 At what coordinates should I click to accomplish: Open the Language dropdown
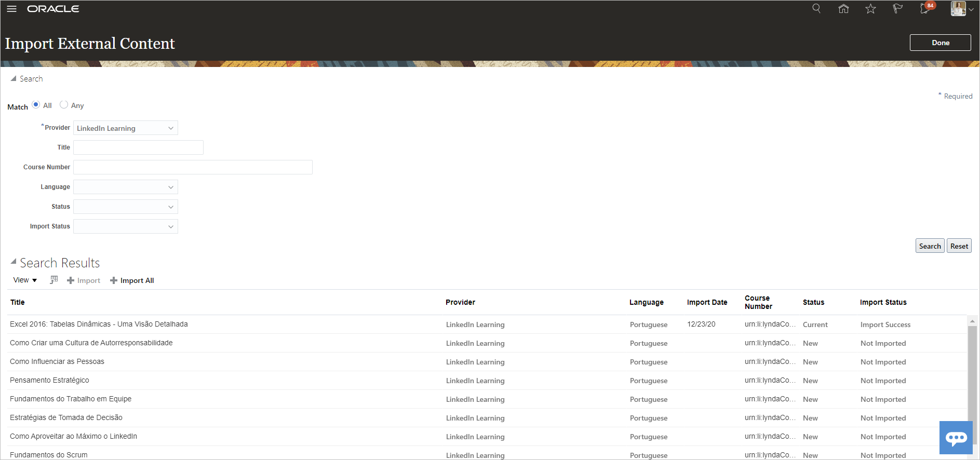click(126, 187)
